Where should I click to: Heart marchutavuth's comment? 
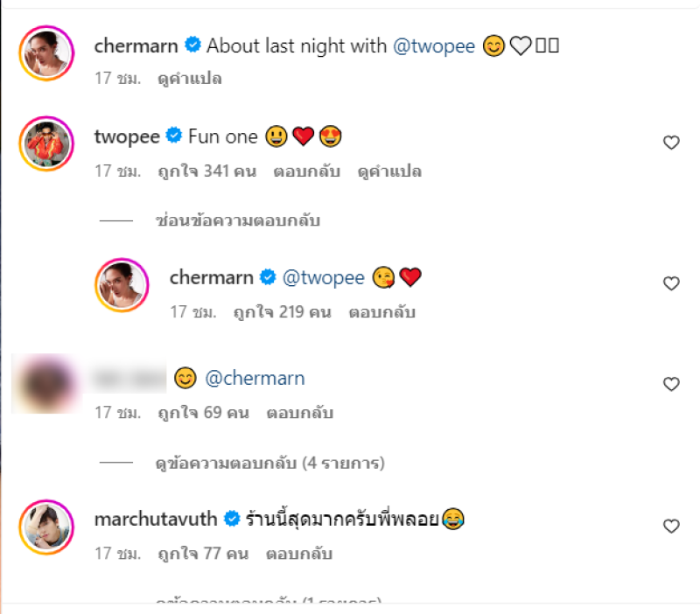pyautogui.click(x=671, y=526)
